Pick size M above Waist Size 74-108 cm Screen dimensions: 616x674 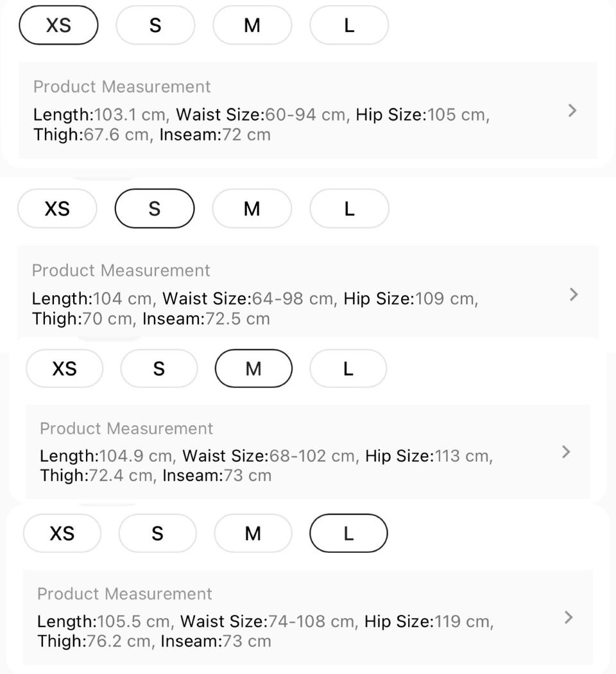coord(253,534)
